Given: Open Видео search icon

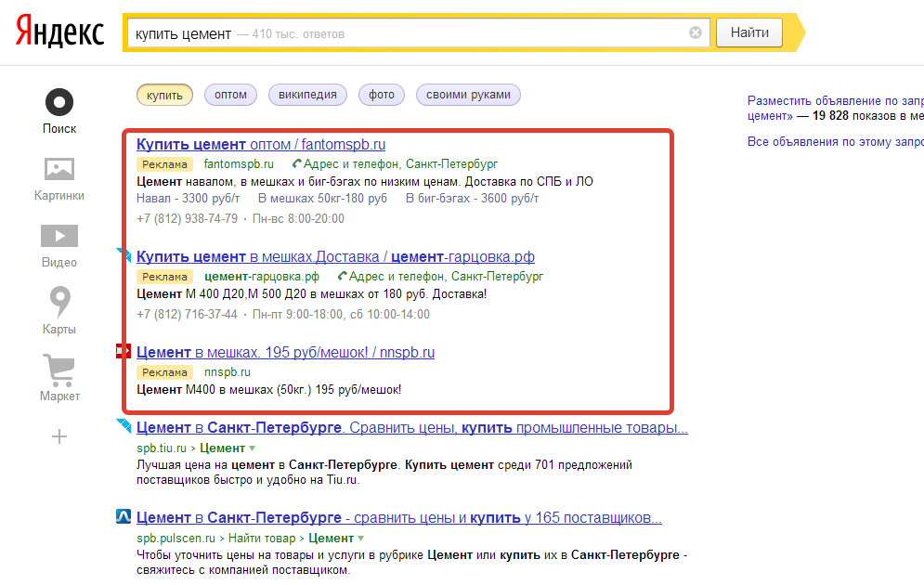Looking at the screenshot, I should pos(59,236).
